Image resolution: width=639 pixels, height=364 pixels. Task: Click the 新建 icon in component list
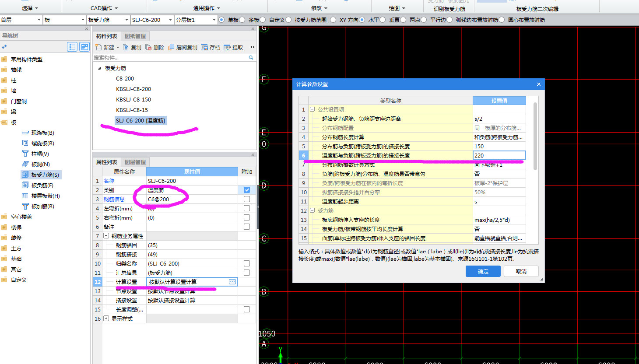tap(98, 47)
